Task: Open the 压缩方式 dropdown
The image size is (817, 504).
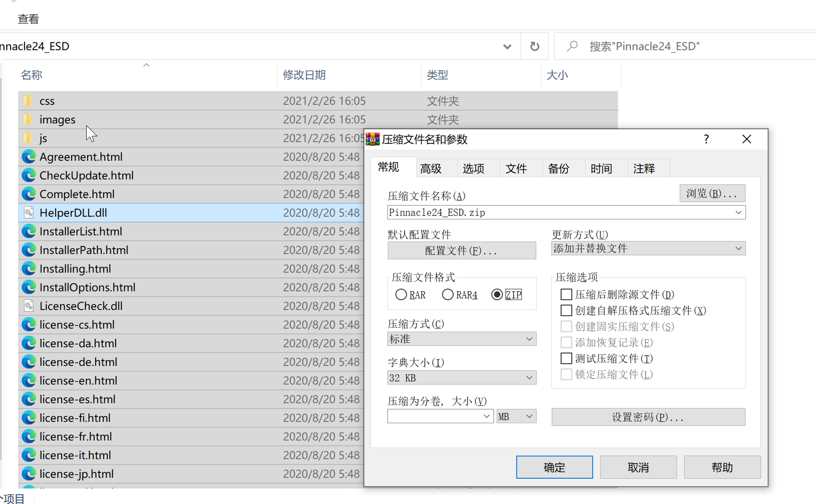Action: pyautogui.click(x=529, y=339)
